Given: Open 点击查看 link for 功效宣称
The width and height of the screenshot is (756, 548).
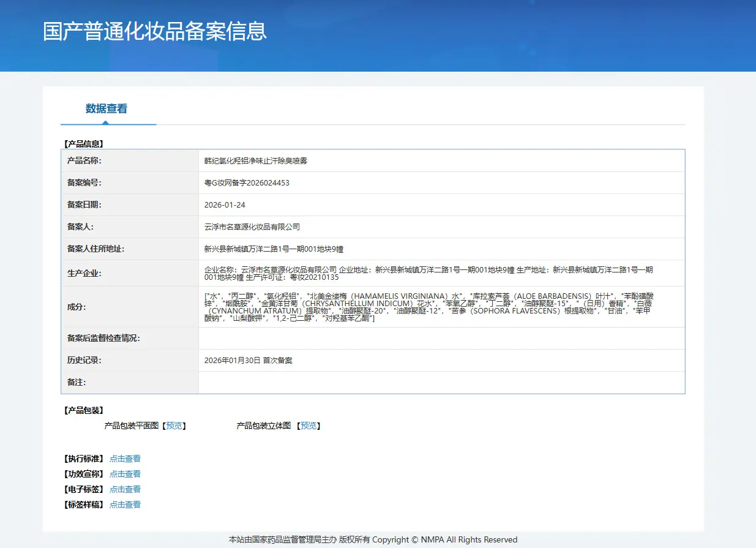Looking at the screenshot, I should (x=125, y=474).
